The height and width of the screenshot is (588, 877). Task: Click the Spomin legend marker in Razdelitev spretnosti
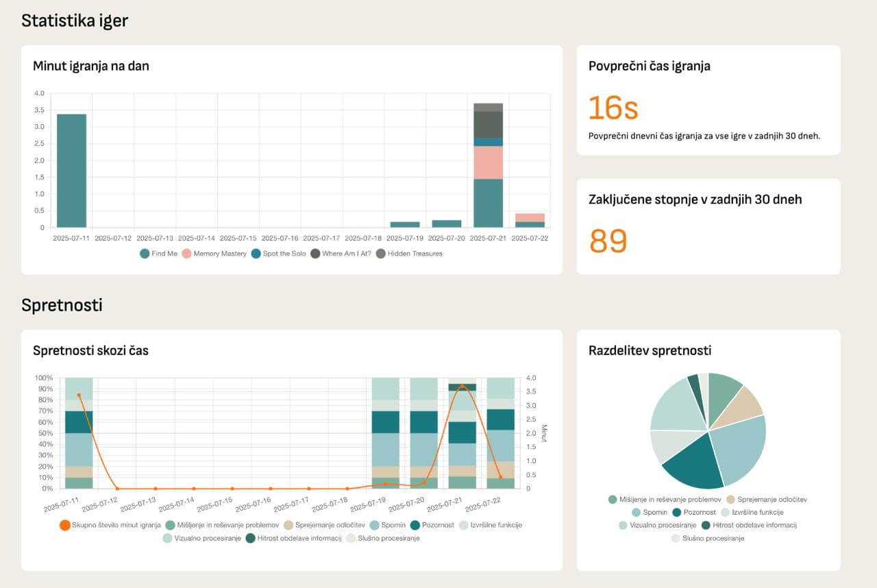[x=636, y=513]
